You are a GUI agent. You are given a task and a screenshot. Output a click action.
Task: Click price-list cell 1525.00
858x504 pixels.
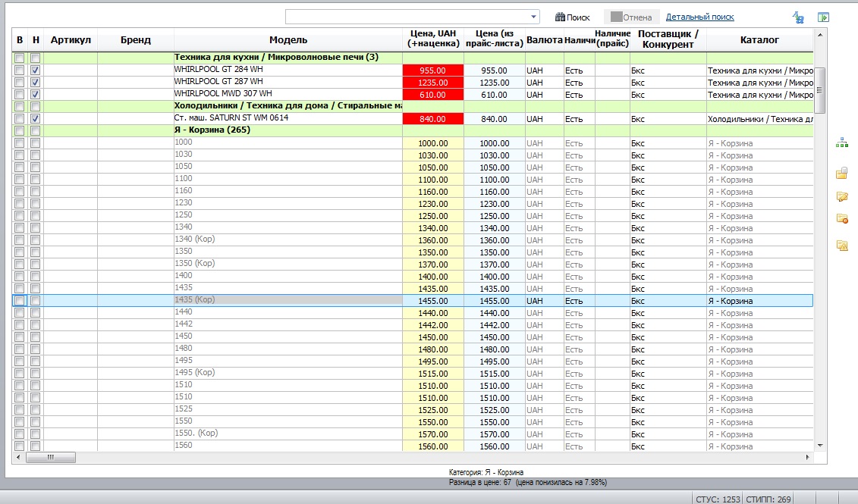pos(494,410)
